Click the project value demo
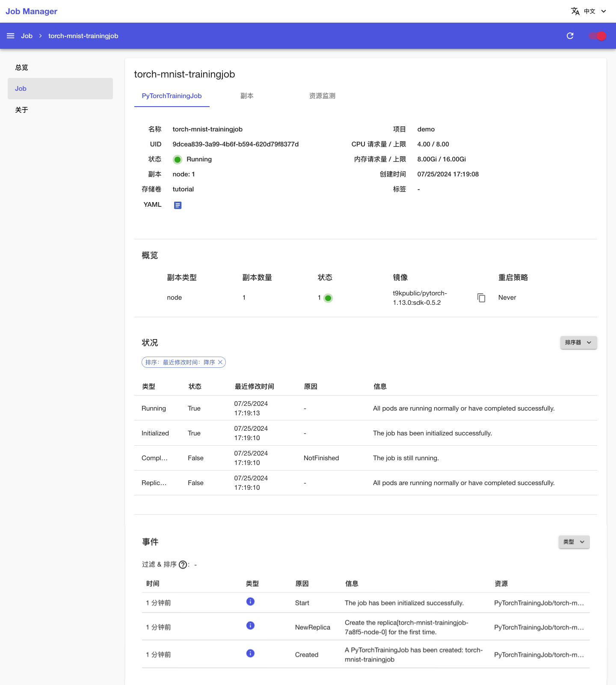Screen dimensions: 616x685 [x=426, y=129]
